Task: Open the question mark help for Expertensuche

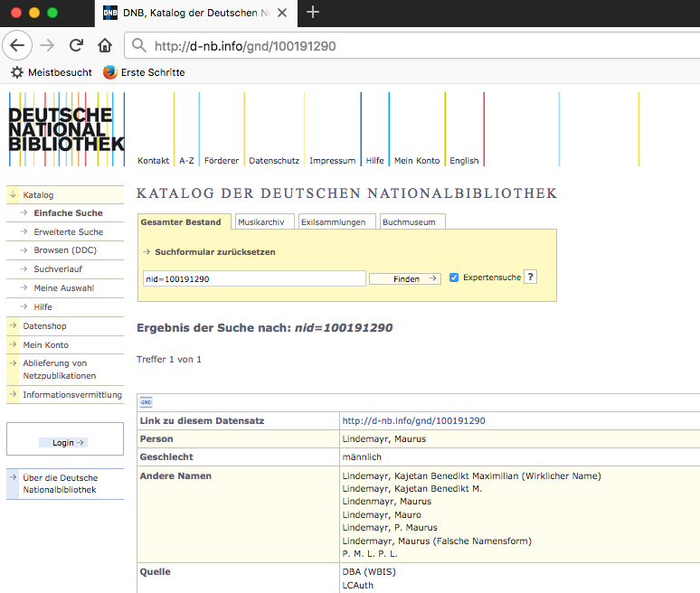Action: pyautogui.click(x=530, y=278)
